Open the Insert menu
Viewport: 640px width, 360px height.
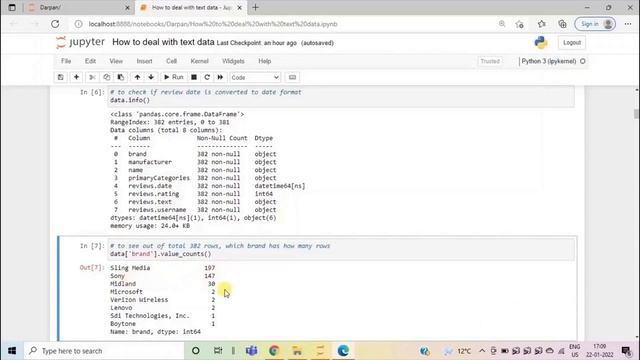[144, 61]
